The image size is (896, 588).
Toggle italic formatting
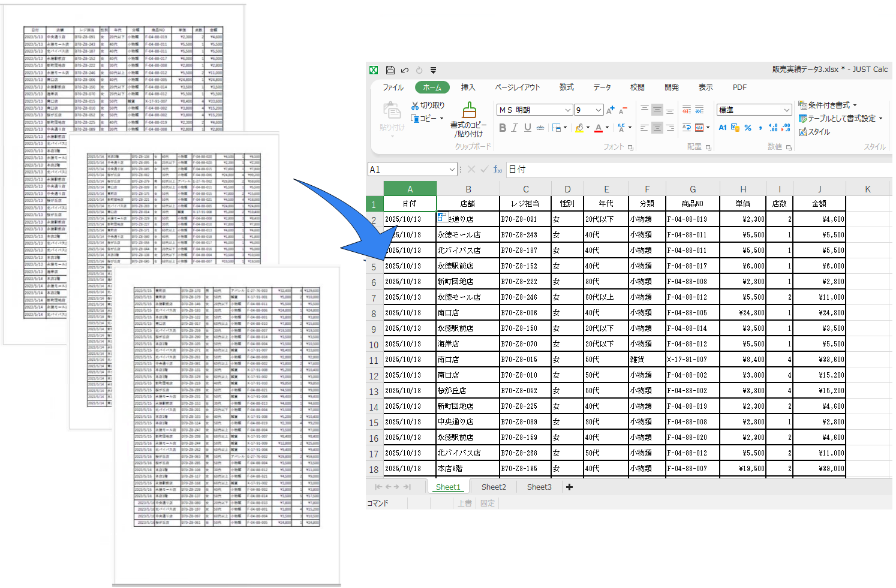[x=515, y=128]
